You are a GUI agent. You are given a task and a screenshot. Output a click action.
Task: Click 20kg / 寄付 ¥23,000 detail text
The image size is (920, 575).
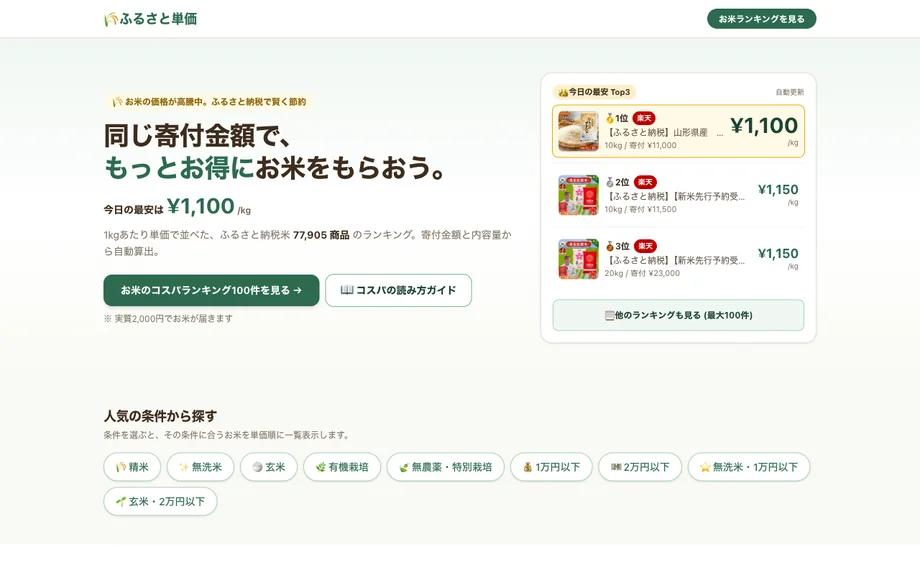(642, 273)
